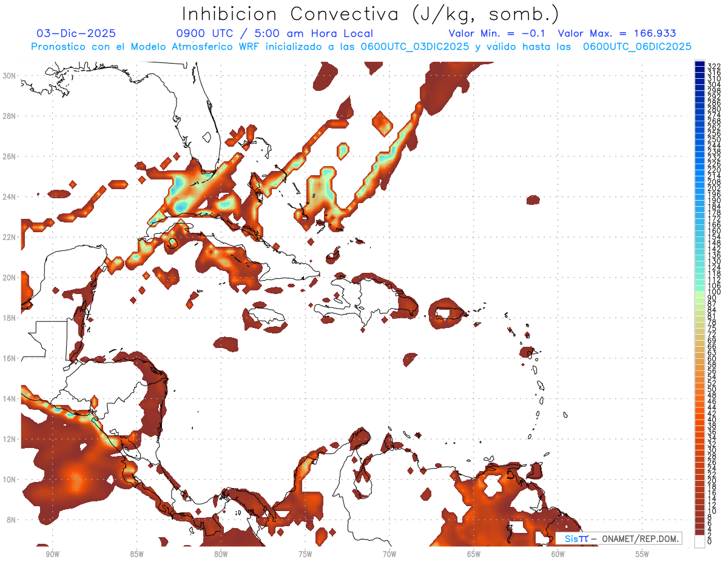Click the '30N' latitude label
Screen dimensions: 728x562
(x=10, y=76)
